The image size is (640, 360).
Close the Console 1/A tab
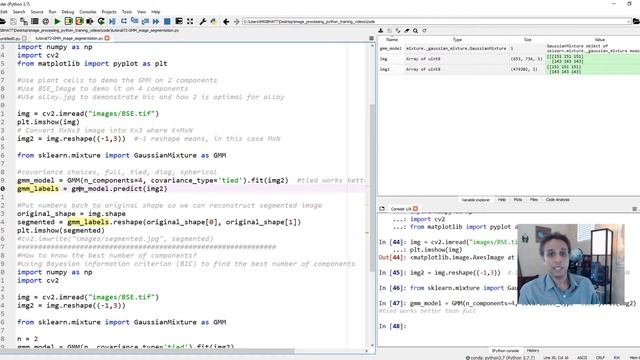[415, 209]
